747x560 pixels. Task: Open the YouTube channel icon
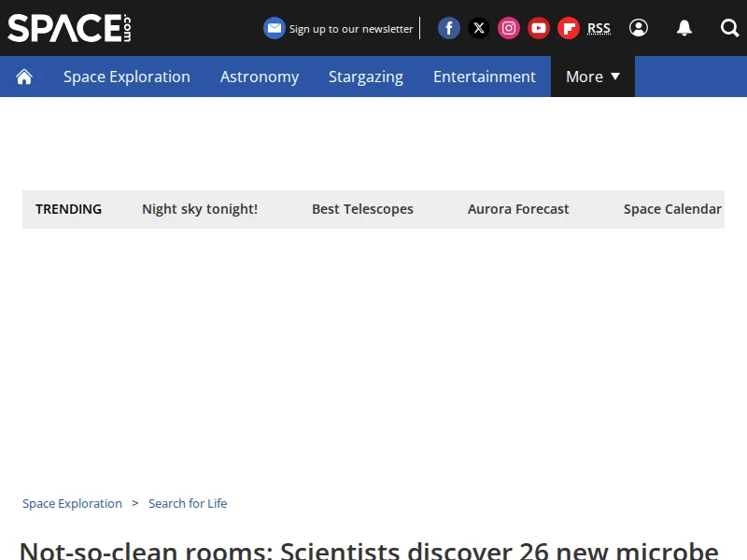[x=539, y=28]
